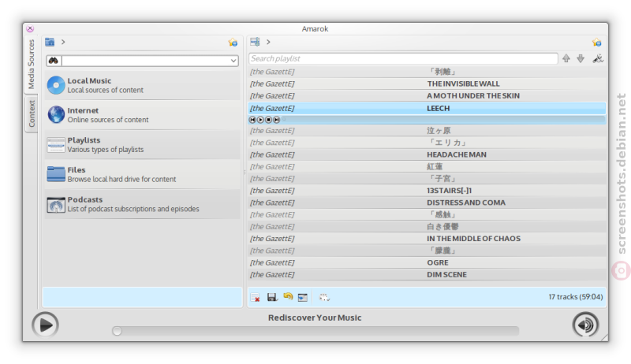Open the media sources filter dropdown arrow
Image resolution: width=631 pixels, height=364 pixels.
point(233,61)
